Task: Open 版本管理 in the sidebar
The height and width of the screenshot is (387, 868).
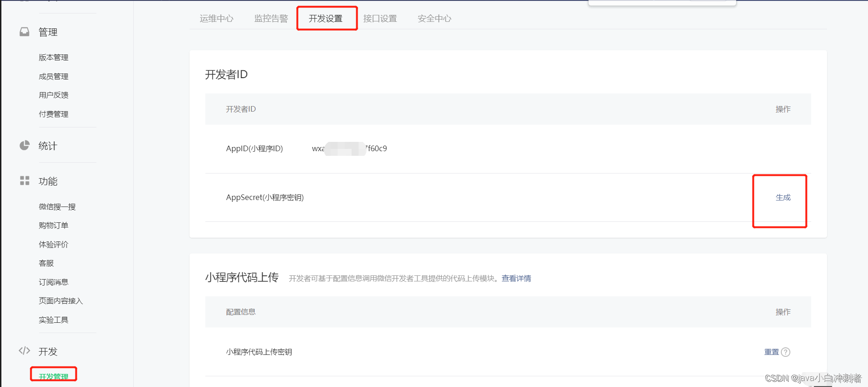Action: [x=54, y=57]
